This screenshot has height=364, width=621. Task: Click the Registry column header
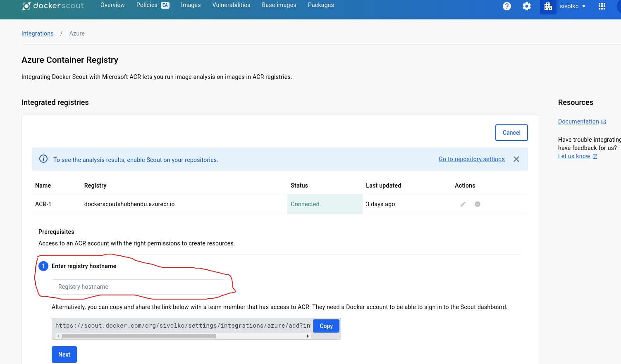click(95, 186)
